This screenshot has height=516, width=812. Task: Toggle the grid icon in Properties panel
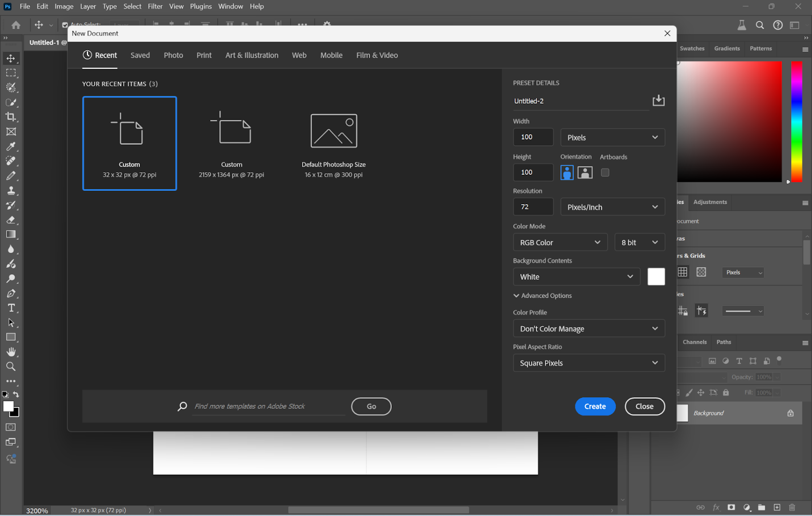pyautogui.click(x=683, y=272)
